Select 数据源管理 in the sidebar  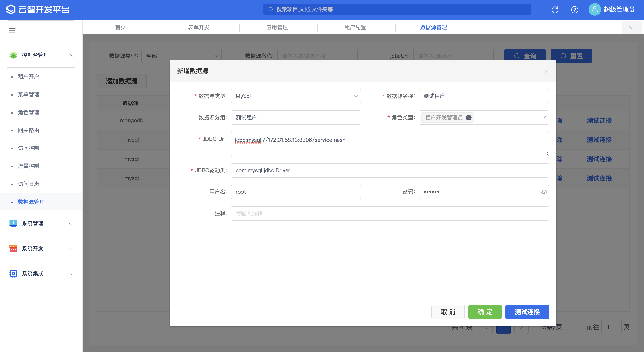coord(31,202)
